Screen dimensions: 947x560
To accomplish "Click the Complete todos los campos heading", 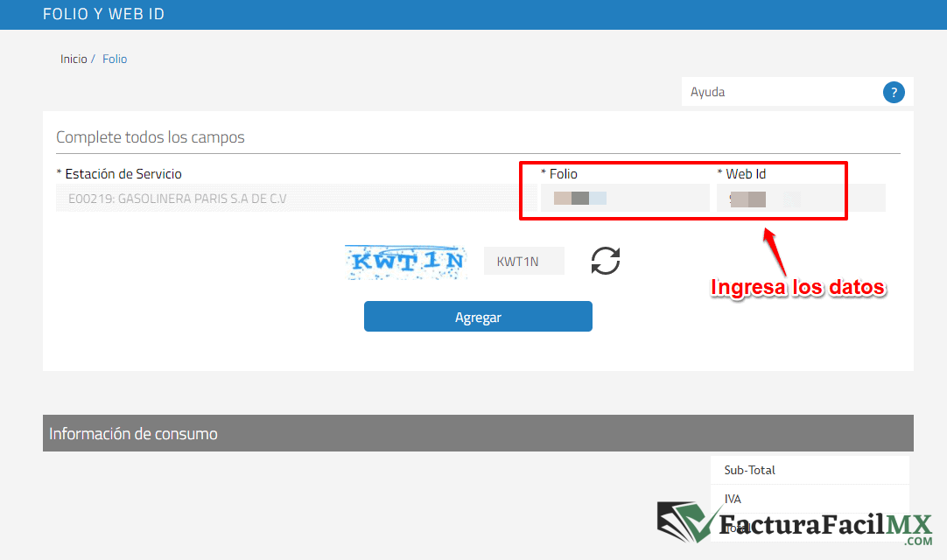I will pos(151,137).
